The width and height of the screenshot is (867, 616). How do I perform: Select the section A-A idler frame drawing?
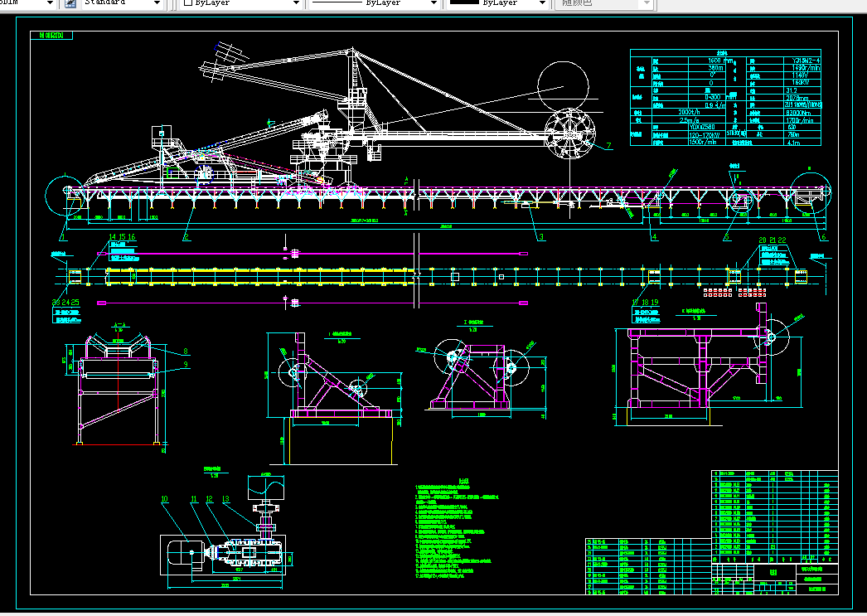120,390
